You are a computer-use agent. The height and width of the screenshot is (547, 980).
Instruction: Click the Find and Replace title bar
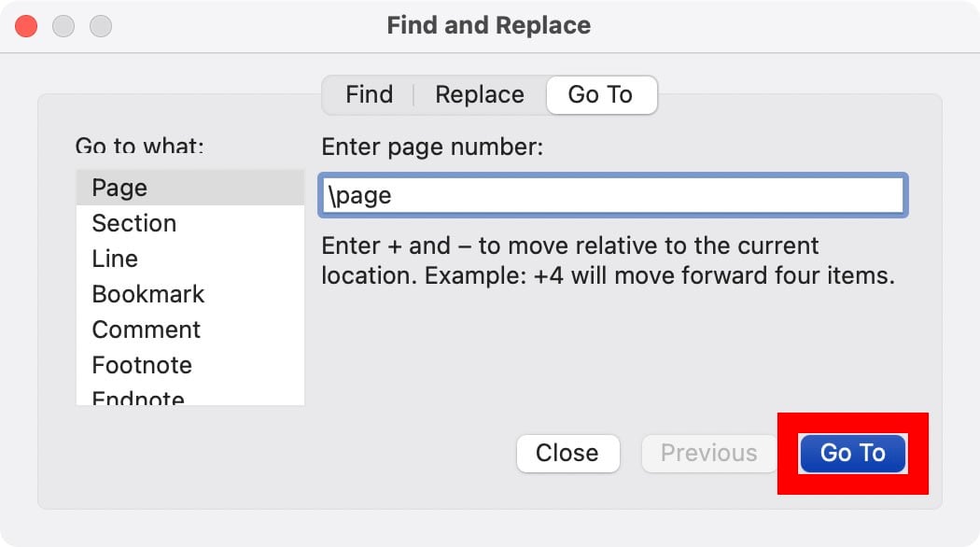pos(488,25)
